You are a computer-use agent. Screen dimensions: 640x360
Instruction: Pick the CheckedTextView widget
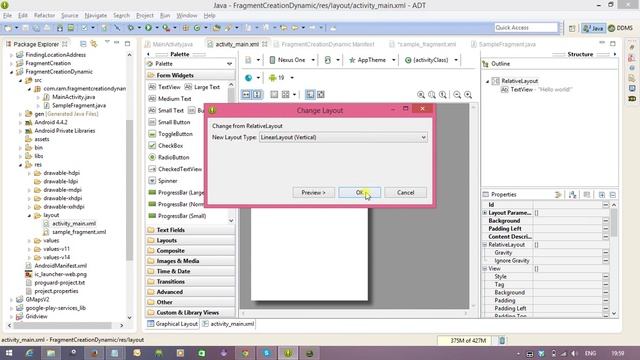pos(180,169)
